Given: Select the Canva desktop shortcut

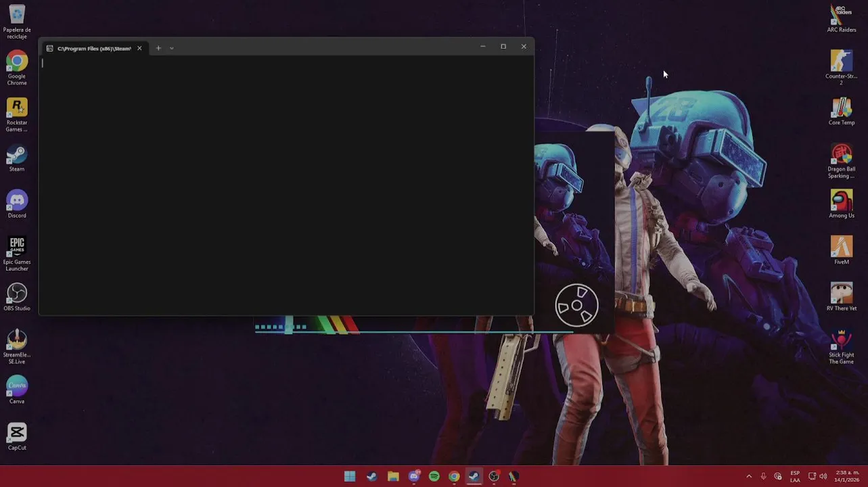Looking at the screenshot, I should point(17,391).
